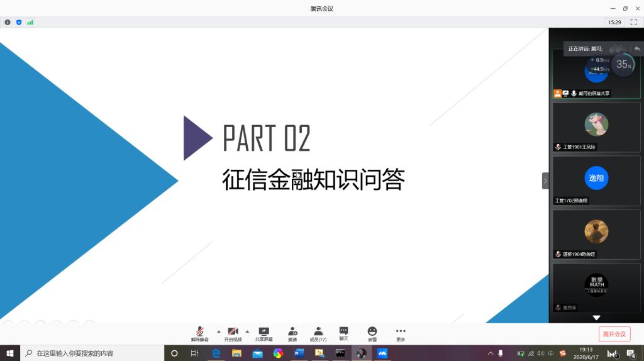Open the 更多 more options menu
Image resolution: width=644 pixels, height=361 pixels.
[x=401, y=333]
